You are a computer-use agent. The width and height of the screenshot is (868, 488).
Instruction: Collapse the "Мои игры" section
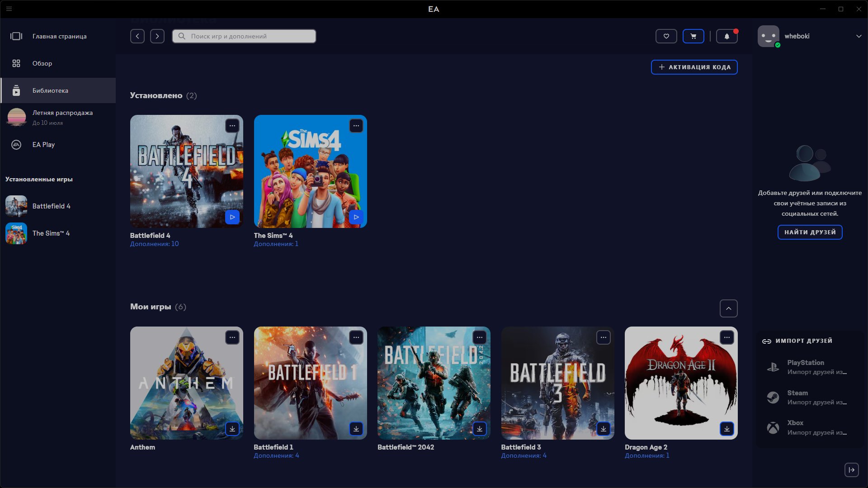point(728,308)
